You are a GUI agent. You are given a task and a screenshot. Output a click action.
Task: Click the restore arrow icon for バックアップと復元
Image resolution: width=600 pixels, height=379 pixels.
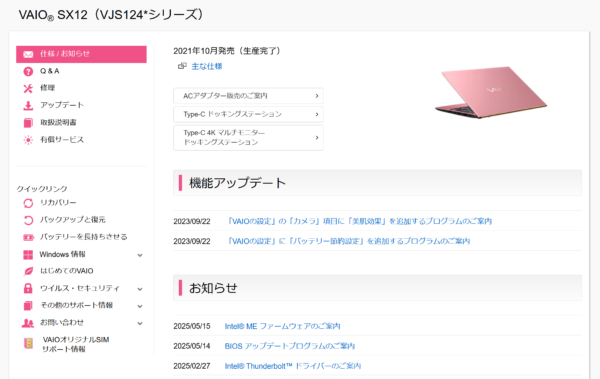coord(28,220)
